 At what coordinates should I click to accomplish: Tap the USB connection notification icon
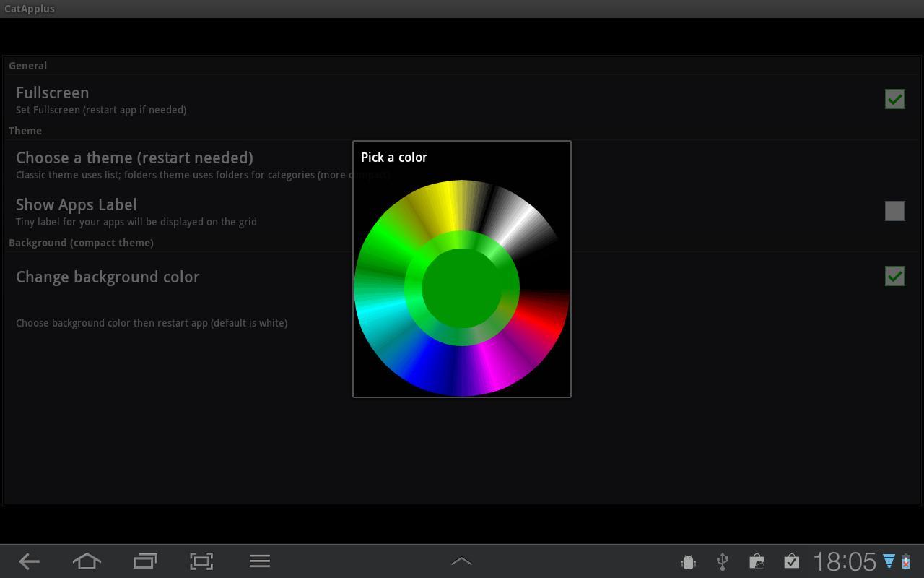[x=723, y=561]
